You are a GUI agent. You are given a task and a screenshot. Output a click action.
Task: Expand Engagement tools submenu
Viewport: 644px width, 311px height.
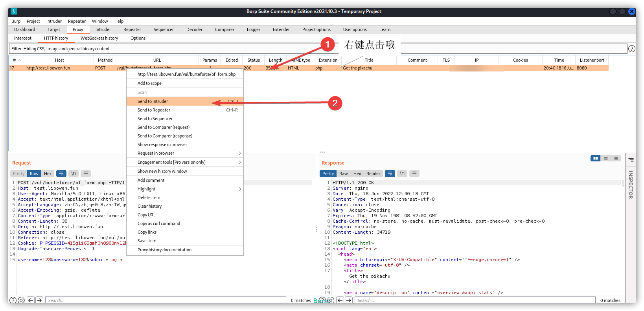[x=185, y=162]
